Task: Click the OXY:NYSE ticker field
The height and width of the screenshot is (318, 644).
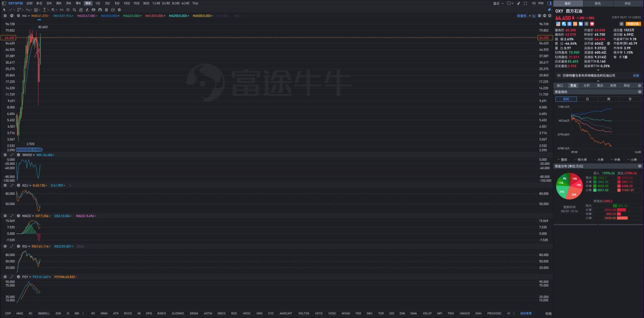Action: (16, 3)
